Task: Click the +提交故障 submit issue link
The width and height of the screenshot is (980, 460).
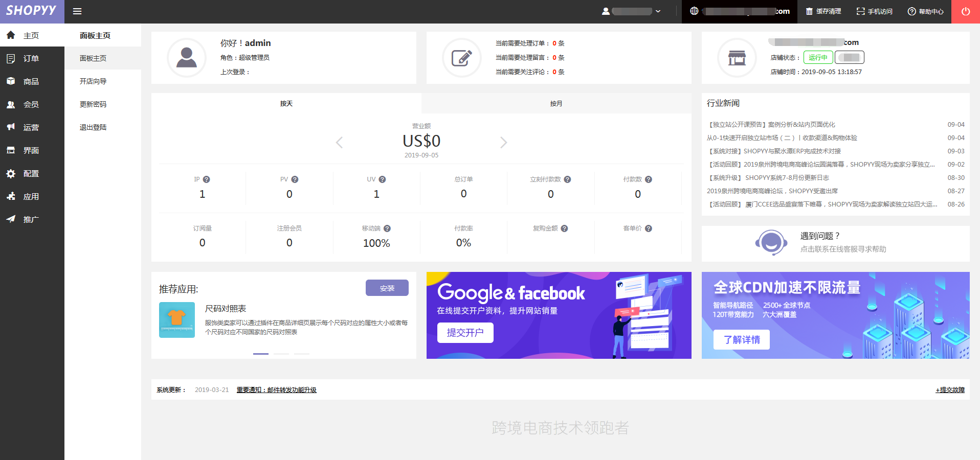Action: point(950,390)
